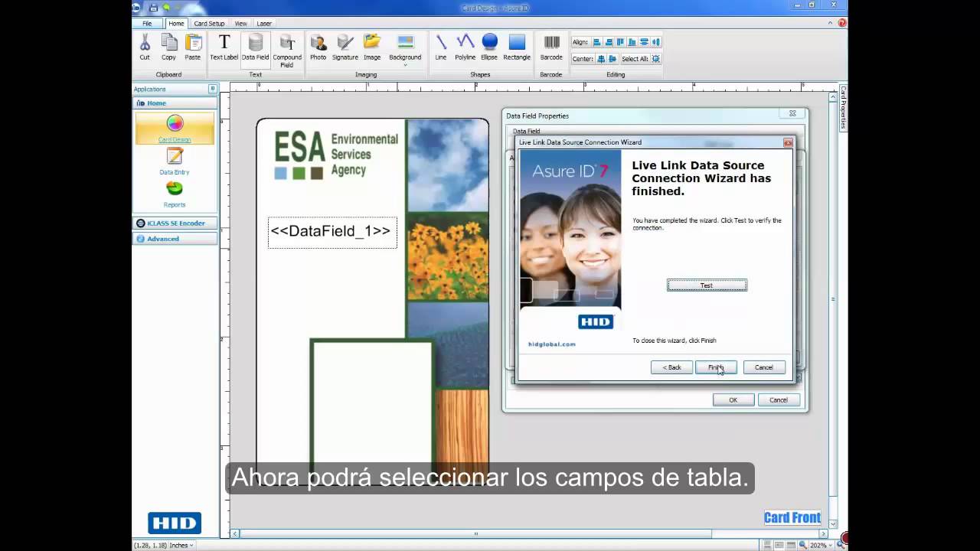980x551 pixels.
Task: Click the horizontal scrollbar right arrow
Action: click(824, 533)
